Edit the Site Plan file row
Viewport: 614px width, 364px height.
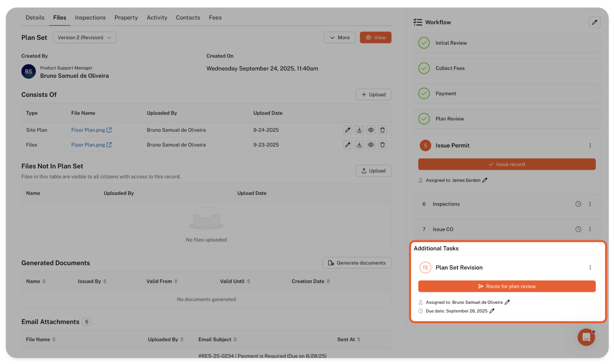pos(347,130)
